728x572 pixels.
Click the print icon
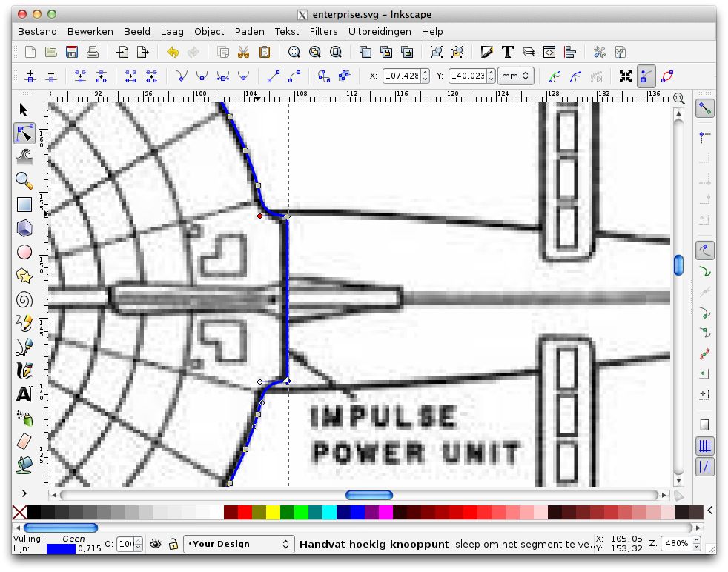pos(93,52)
